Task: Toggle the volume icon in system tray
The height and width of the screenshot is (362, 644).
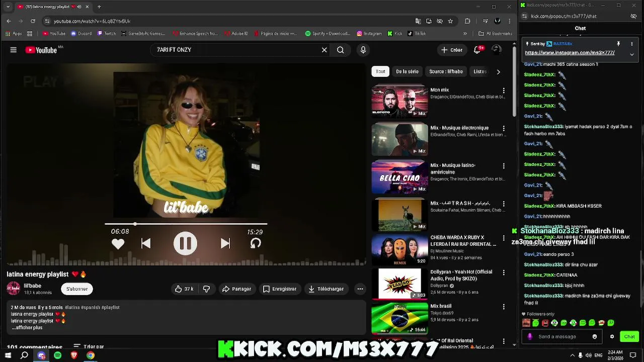Action: [x=589, y=355]
